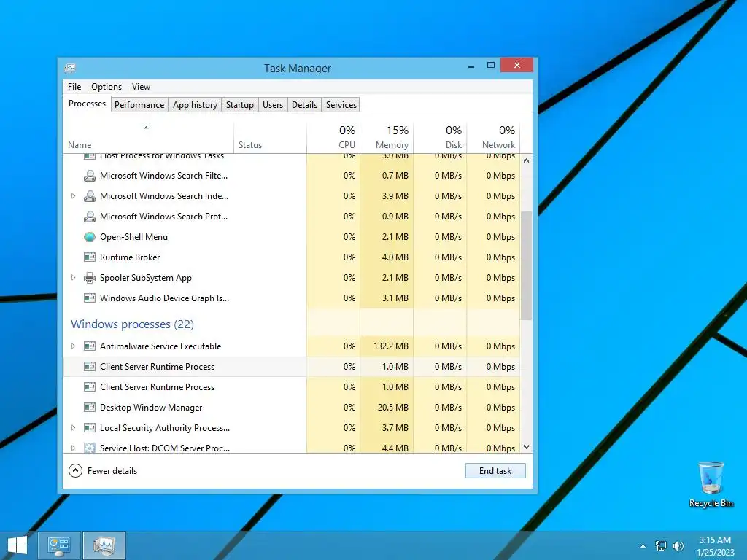
Task: Click the Fewer details circle arrow icon
Action: (x=75, y=471)
